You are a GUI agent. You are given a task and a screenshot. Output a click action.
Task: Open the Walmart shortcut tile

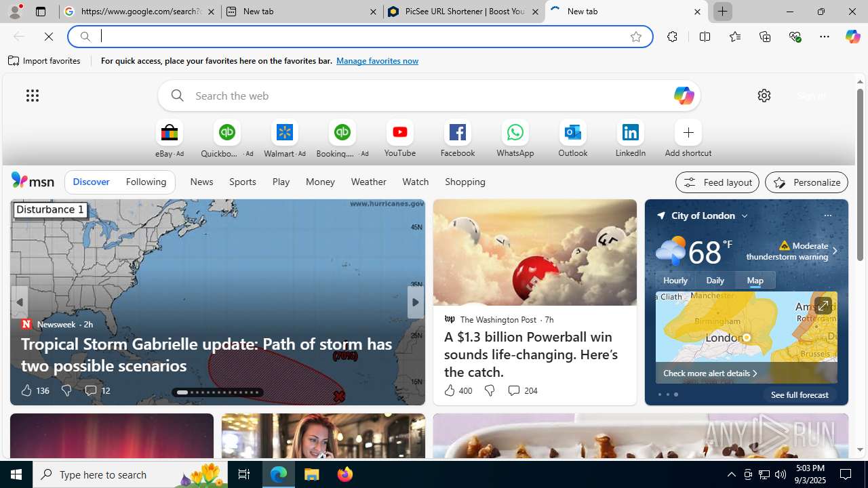(x=284, y=139)
